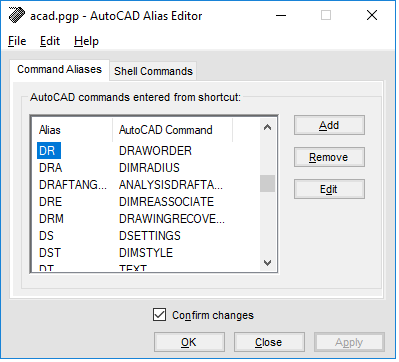The width and height of the screenshot is (399, 362).
Task: Open the Help menu
Action: click(86, 41)
